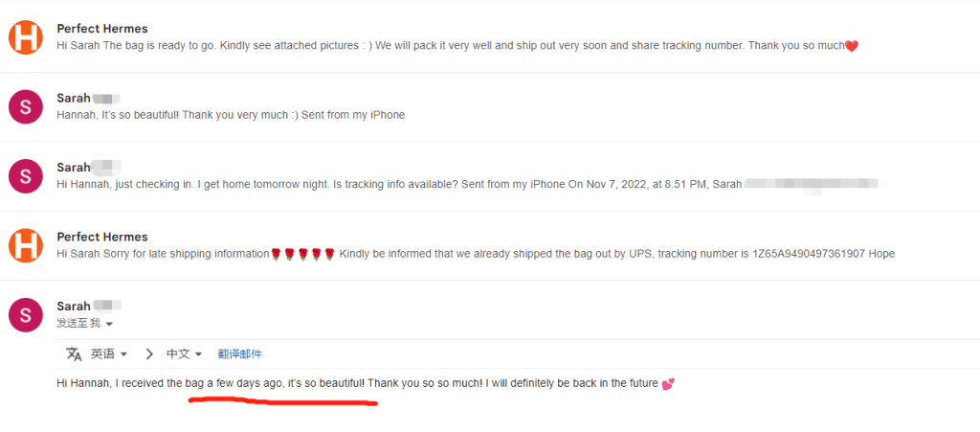Image resolution: width=980 pixels, height=432 pixels.
Task: Open the 中文 target language dropdown
Action: pyautogui.click(x=184, y=354)
